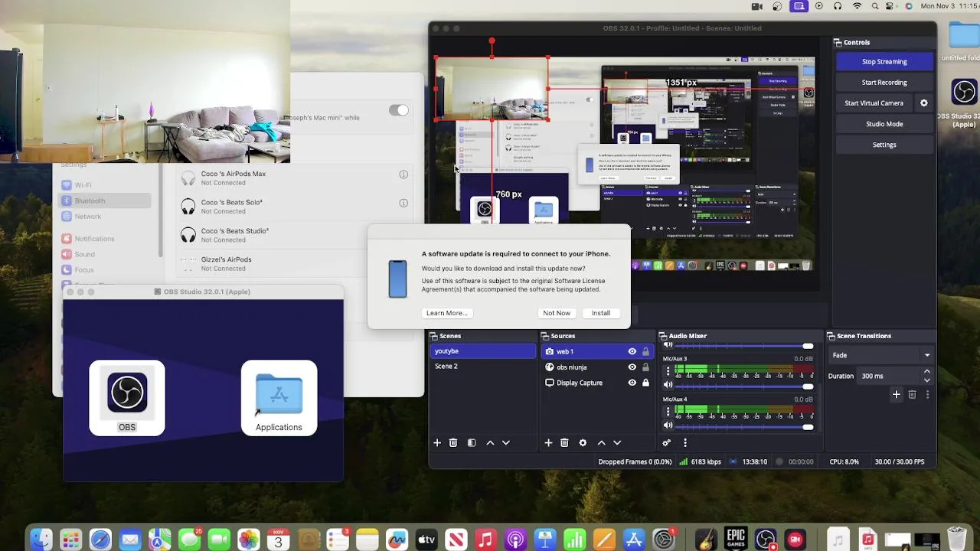Screen dimensions: 980x551
Task: Open Mic/Aux 3 options three-dot menu
Action: (x=668, y=370)
